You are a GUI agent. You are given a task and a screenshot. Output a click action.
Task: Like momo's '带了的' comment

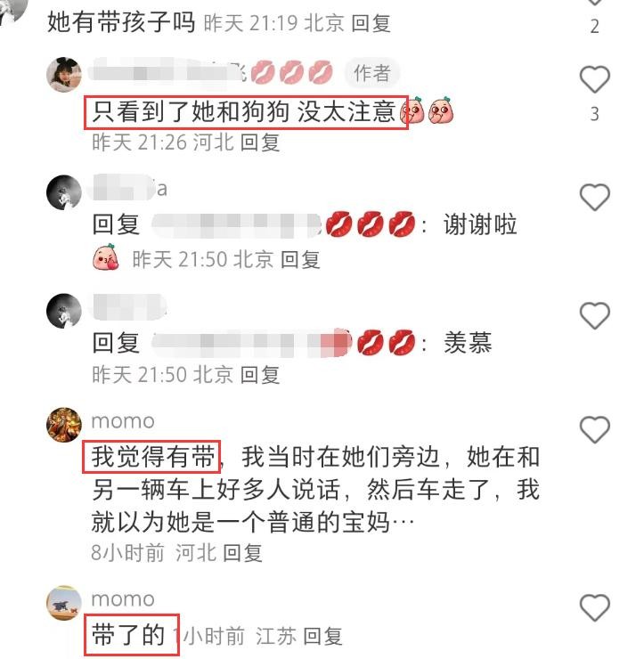click(594, 607)
